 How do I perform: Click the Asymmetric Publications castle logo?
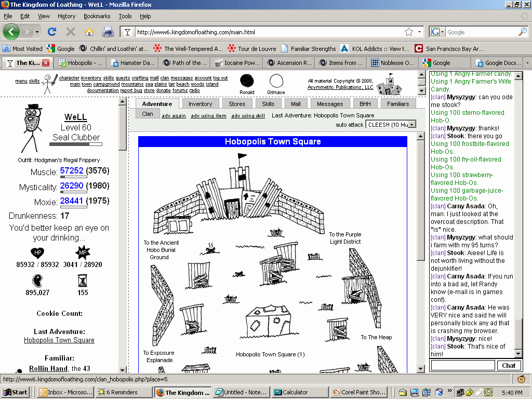[x=390, y=83]
